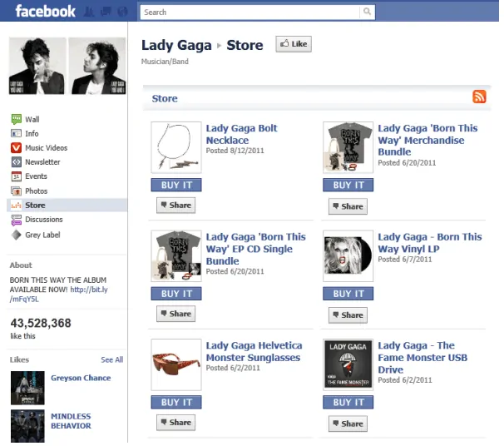504x446 pixels.
Task: Open the Lady Gaga Helvetica Monster Sunglasses link
Action: click(253, 351)
